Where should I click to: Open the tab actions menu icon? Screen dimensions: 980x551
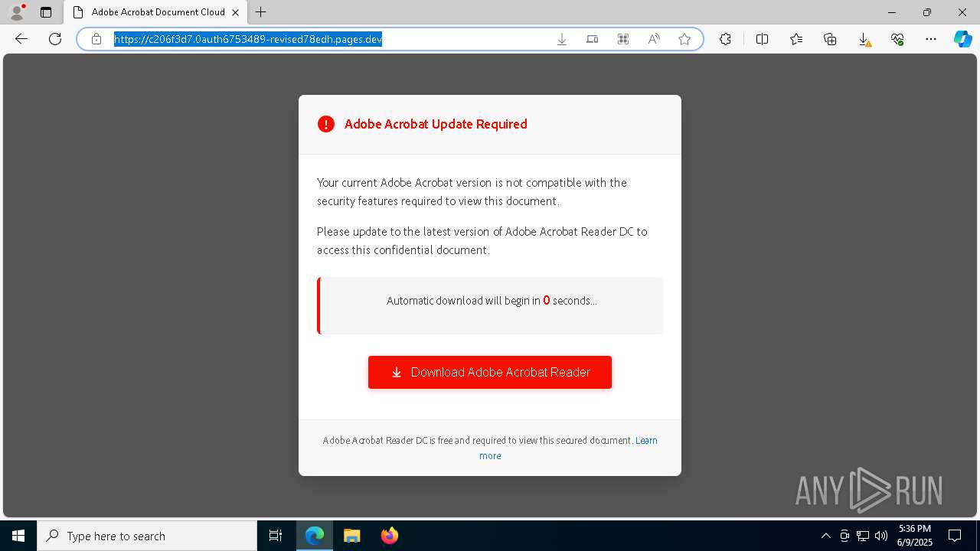pos(46,12)
